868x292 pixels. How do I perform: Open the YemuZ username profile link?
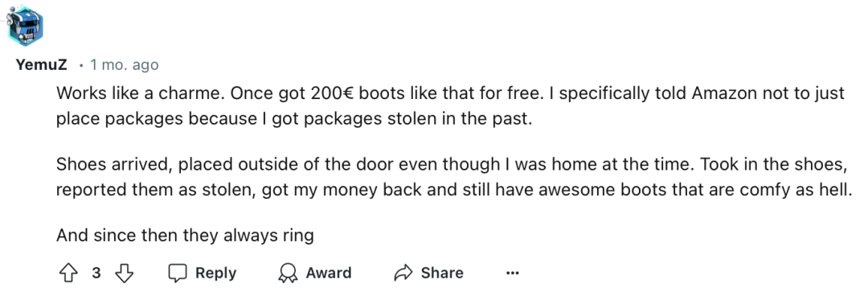(x=42, y=65)
